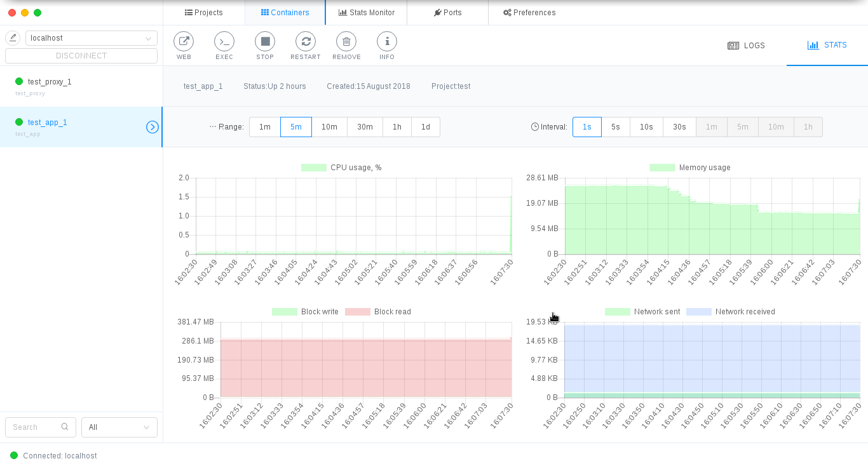
Task: Click the edit pencil icon beside localhost
Action: click(x=13, y=38)
